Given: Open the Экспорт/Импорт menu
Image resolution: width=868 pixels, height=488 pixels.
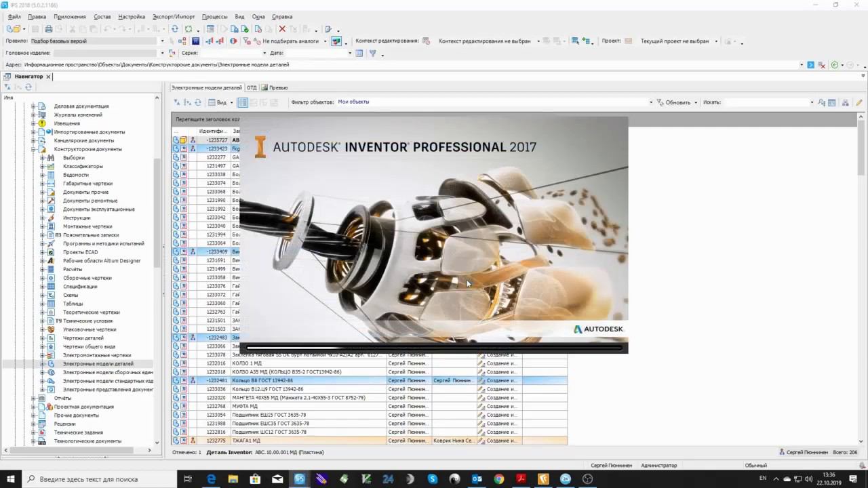Looking at the screenshot, I should tap(174, 16).
